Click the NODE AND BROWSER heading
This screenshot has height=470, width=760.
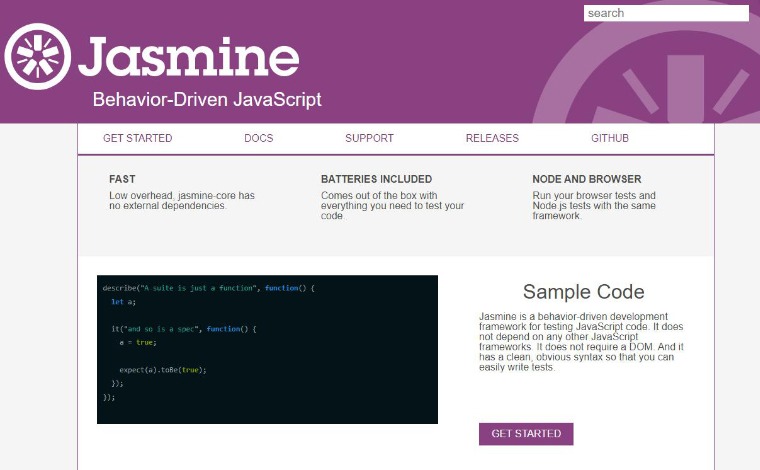586,179
